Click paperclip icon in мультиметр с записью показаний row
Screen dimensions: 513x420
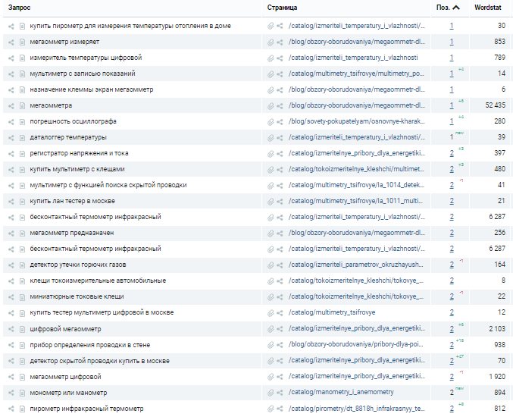click(271, 74)
